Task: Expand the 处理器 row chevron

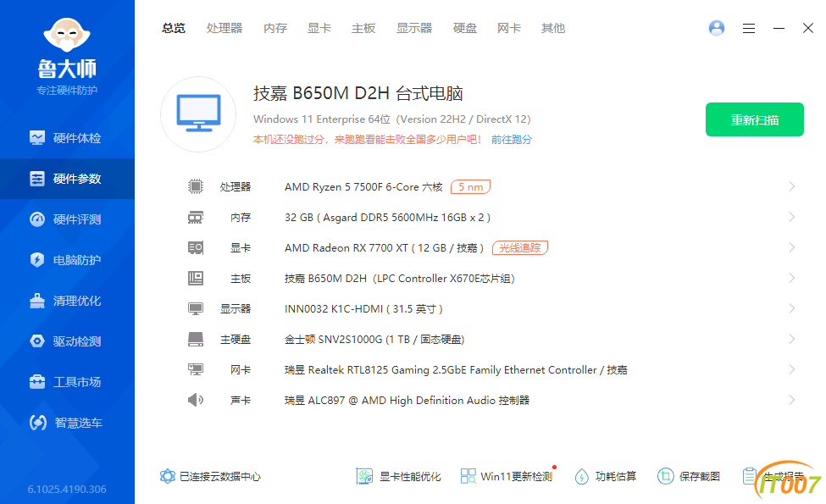Action: point(792,186)
